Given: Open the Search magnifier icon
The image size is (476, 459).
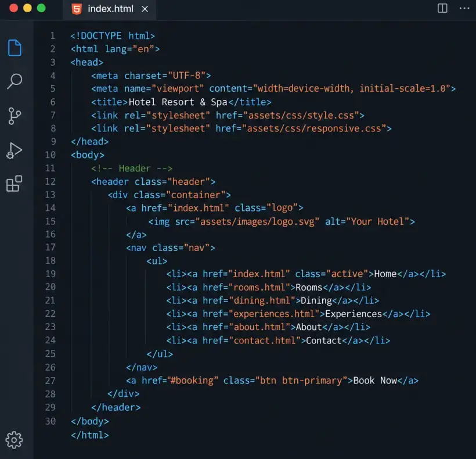Looking at the screenshot, I should (15, 81).
